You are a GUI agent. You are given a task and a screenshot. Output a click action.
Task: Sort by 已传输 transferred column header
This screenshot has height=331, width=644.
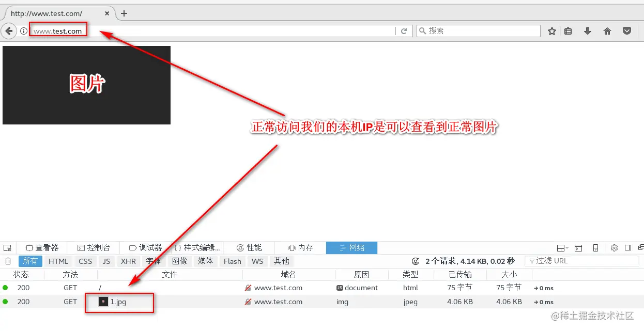coord(459,275)
